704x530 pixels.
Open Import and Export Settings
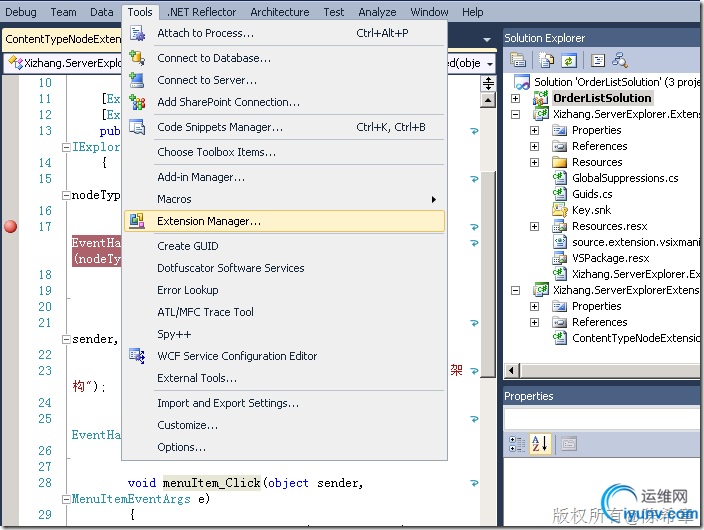pyautogui.click(x=285, y=403)
